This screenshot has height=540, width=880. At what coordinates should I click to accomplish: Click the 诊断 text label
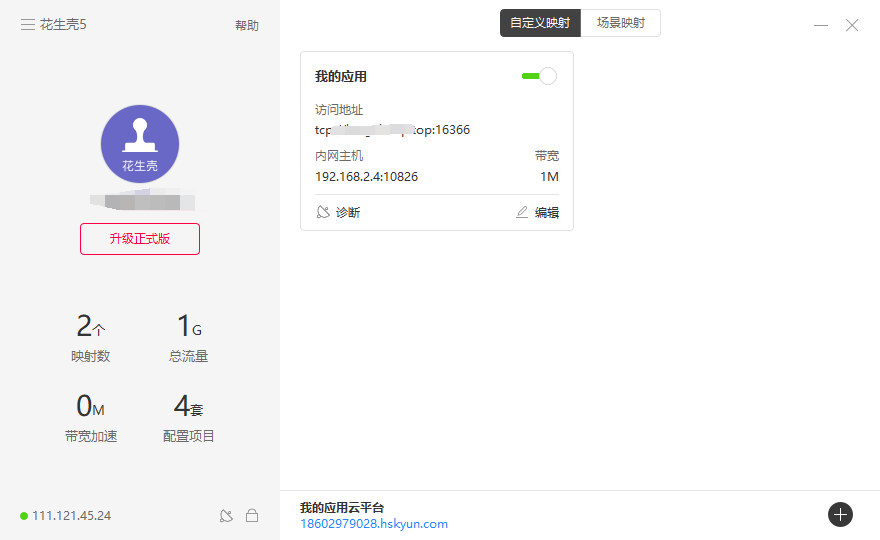click(348, 212)
